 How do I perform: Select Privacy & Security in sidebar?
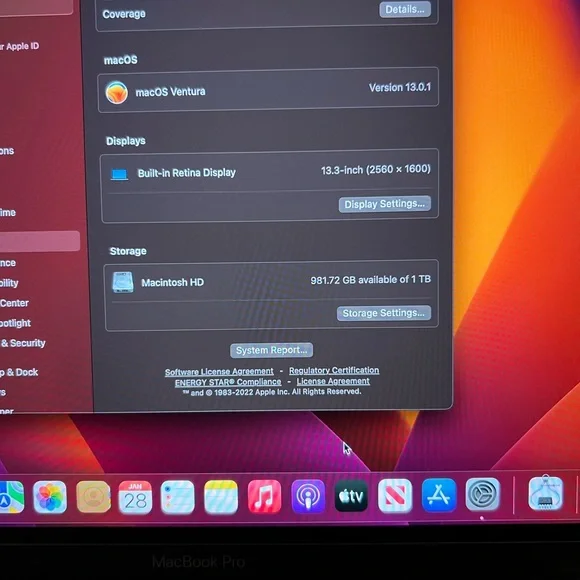coord(23,343)
